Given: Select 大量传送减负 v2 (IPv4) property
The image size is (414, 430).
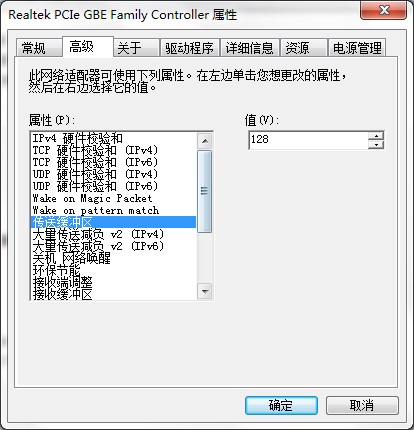Looking at the screenshot, I should click(113, 234).
